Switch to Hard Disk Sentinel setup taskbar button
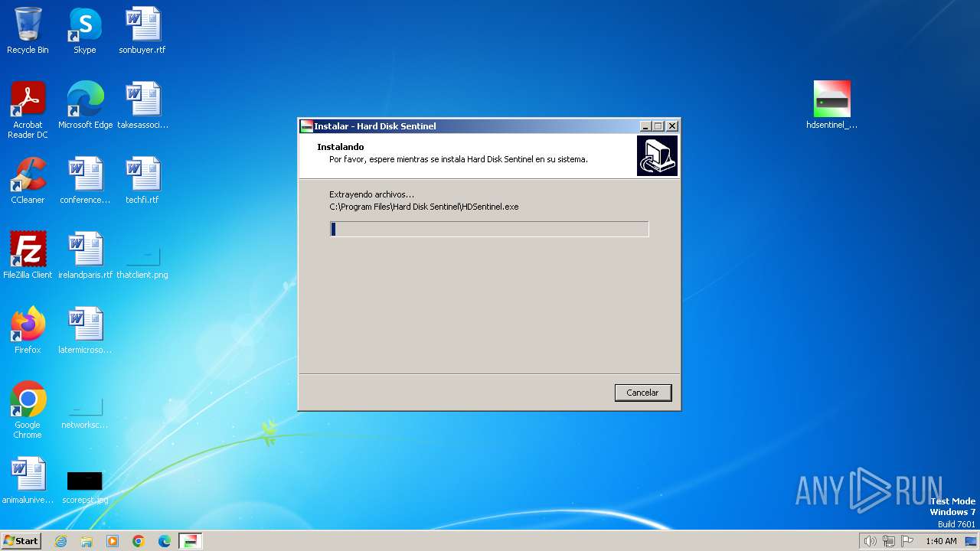The width and height of the screenshot is (980, 551). click(191, 541)
